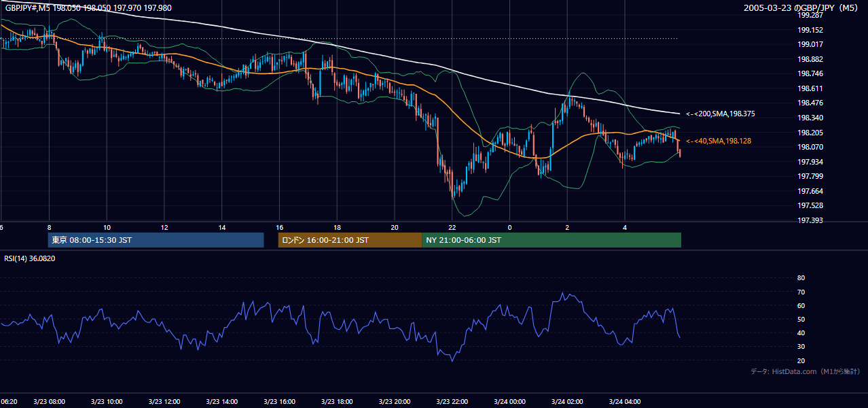Click the '3/23 12:00' bottom time label

click(164, 401)
